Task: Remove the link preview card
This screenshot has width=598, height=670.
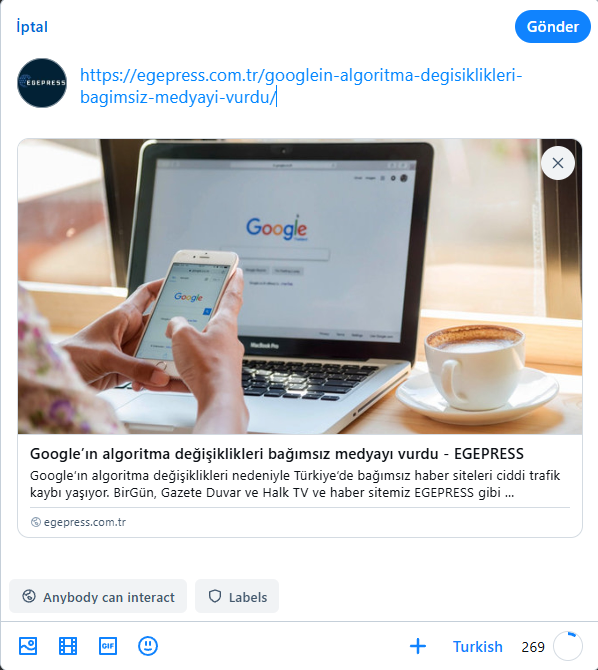Action: tap(557, 163)
